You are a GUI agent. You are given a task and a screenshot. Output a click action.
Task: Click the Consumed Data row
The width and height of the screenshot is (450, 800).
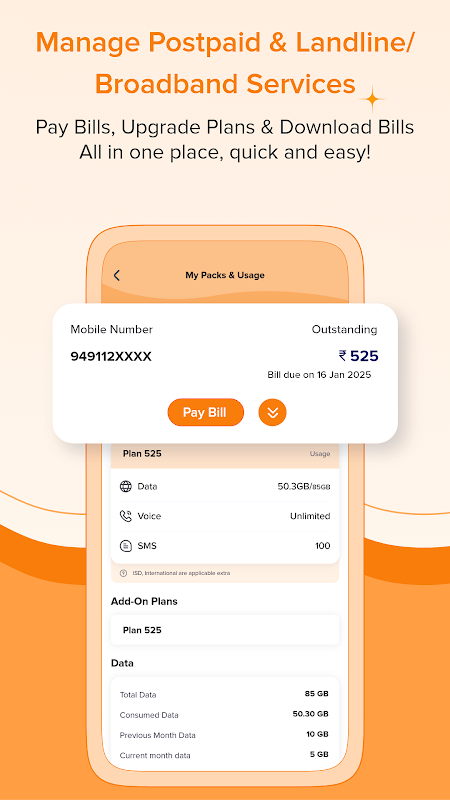[x=224, y=714]
